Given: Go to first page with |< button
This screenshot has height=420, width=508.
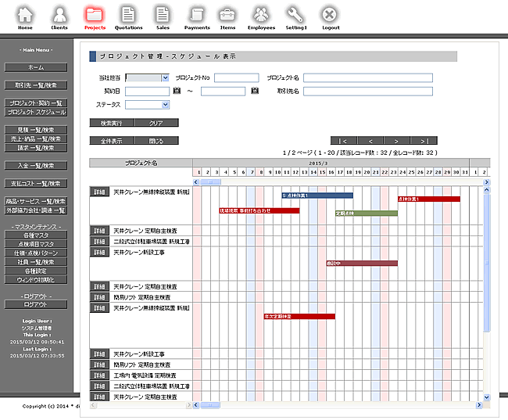Looking at the screenshot, I should pyautogui.click(x=344, y=141).
